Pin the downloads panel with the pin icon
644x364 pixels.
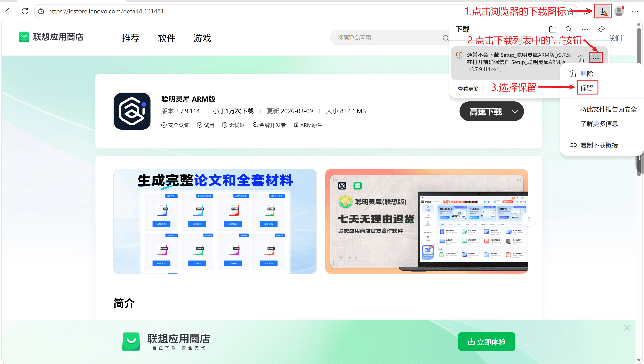pos(601,29)
